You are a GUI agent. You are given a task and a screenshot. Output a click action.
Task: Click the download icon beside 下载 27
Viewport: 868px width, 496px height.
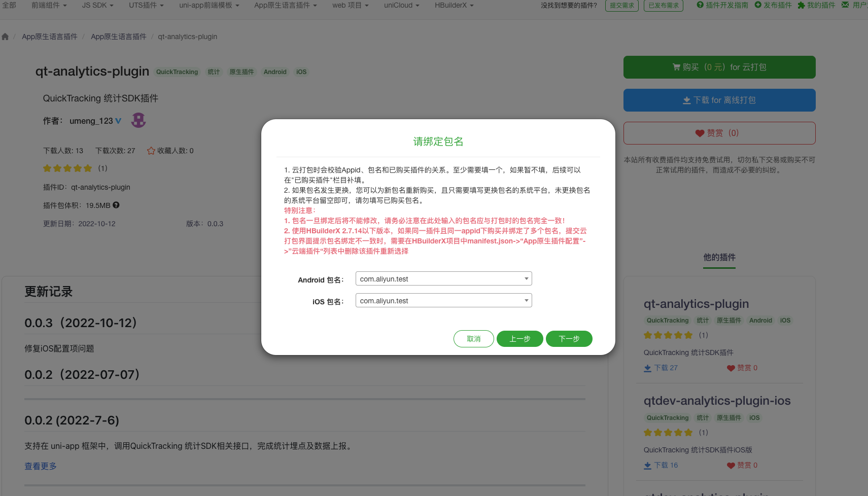coord(647,368)
